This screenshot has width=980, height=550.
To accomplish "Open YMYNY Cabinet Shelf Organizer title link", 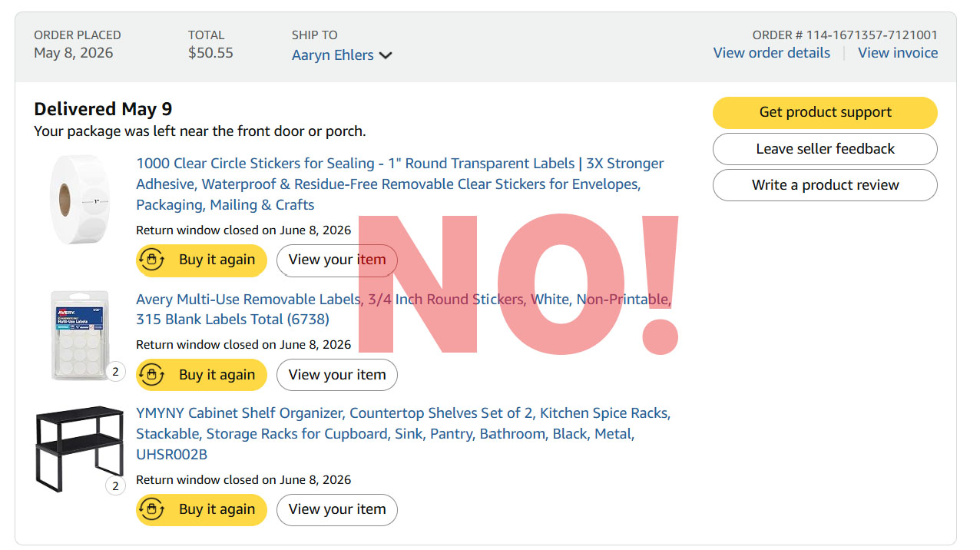I will [403, 434].
